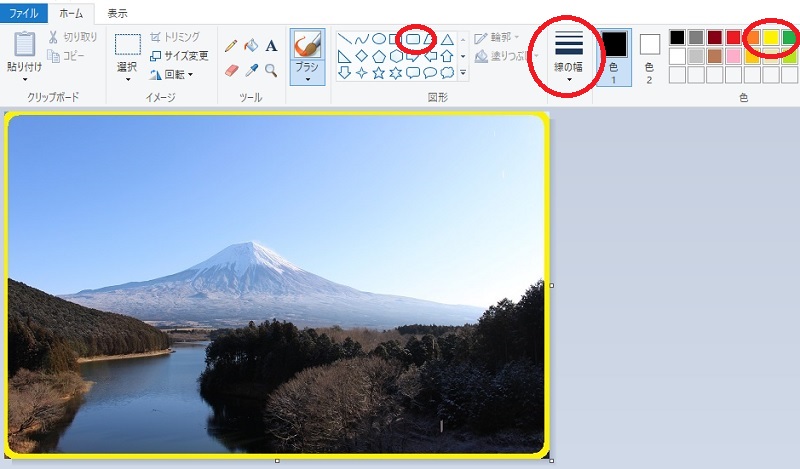The image size is (800, 469).
Task: Select the Pencil tool
Action: [x=231, y=46]
